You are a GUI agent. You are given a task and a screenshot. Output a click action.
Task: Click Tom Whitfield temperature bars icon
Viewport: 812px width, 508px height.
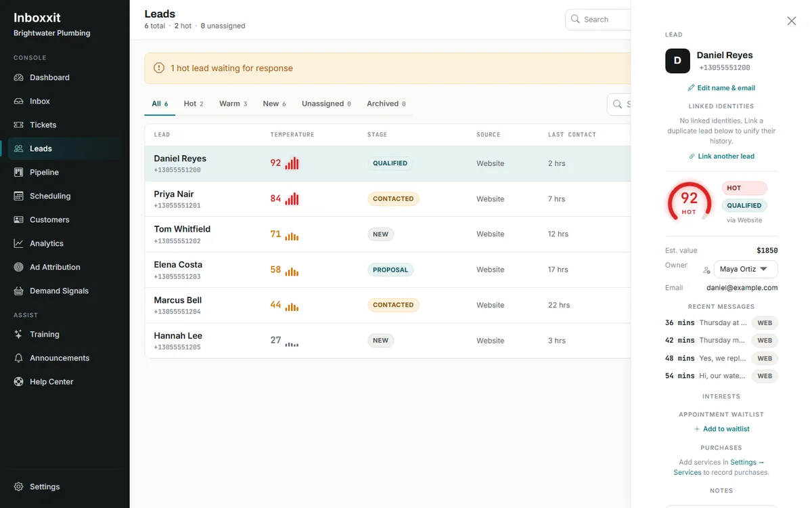pyautogui.click(x=292, y=236)
